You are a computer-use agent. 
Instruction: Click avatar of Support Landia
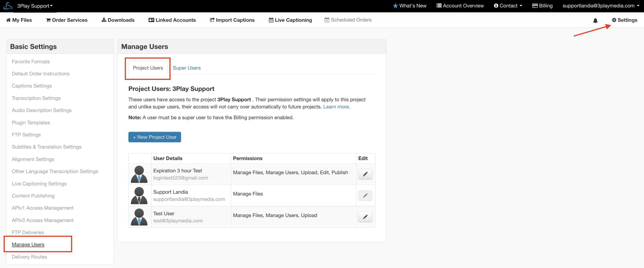click(x=139, y=196)
